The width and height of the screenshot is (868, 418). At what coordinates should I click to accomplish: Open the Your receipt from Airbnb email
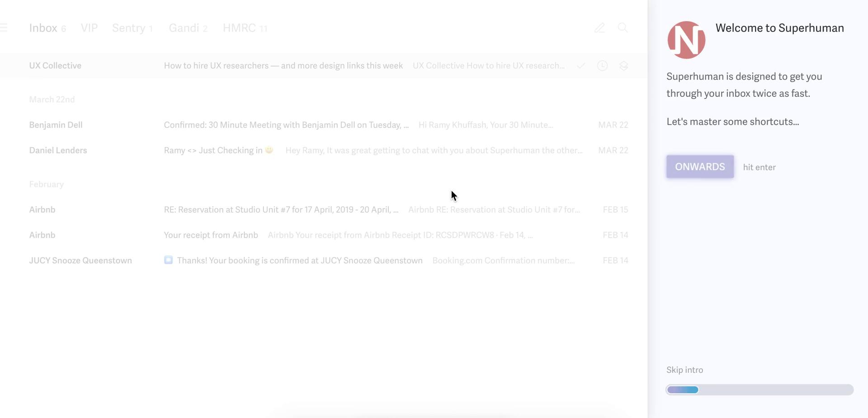[324, 235]
